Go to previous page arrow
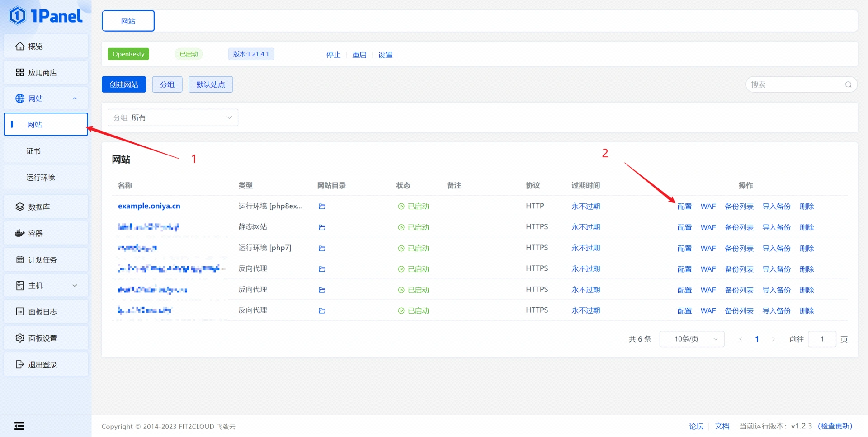 [x=741, y=339]
